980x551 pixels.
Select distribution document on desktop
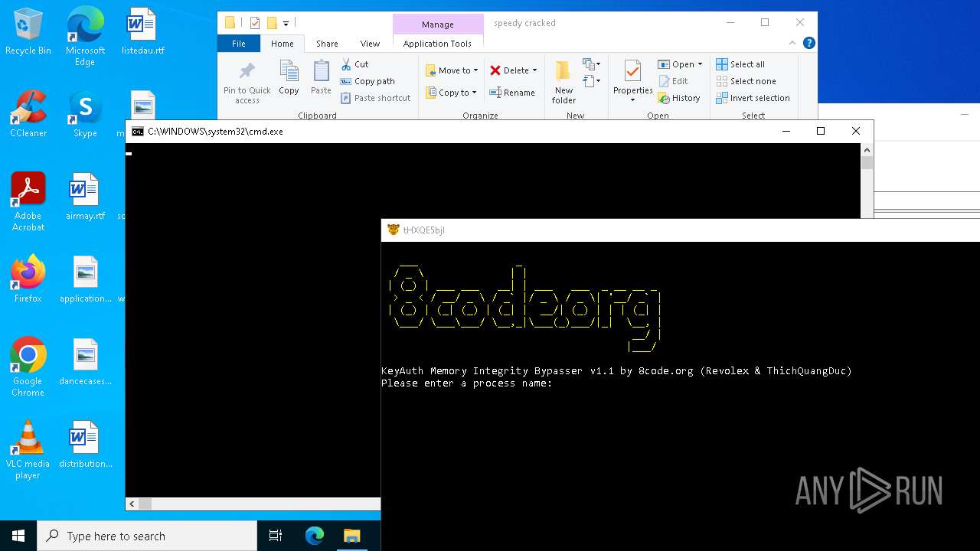click(x=85, y=445)
